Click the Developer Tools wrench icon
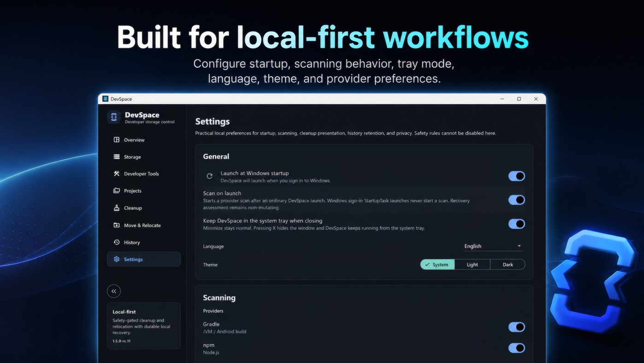 point(117,174)
